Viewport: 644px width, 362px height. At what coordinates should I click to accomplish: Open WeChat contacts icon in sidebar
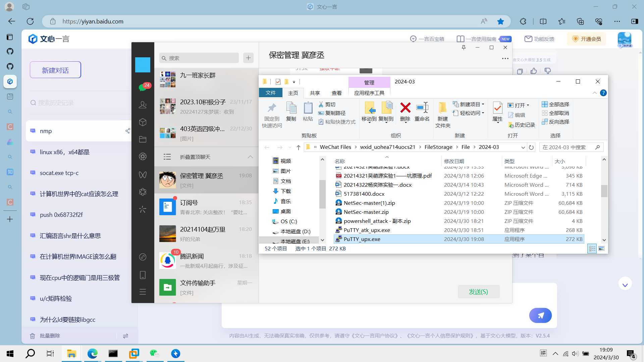[143, 105]
